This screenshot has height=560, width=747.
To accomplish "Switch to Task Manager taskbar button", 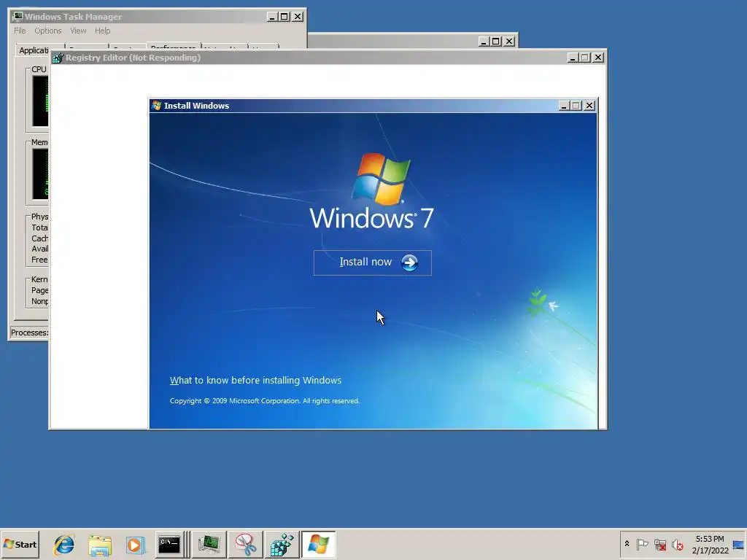I will coord(209,544).
